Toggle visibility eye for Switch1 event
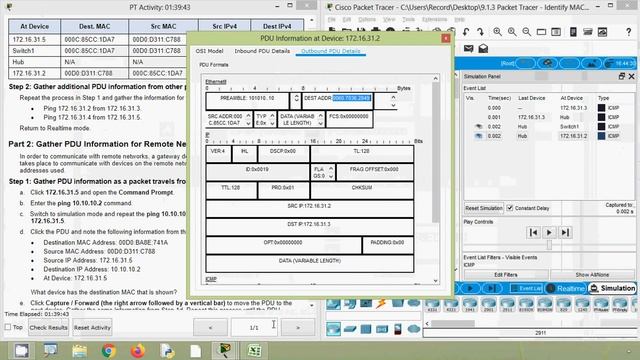The image size is (640, 360). (478, 127)
